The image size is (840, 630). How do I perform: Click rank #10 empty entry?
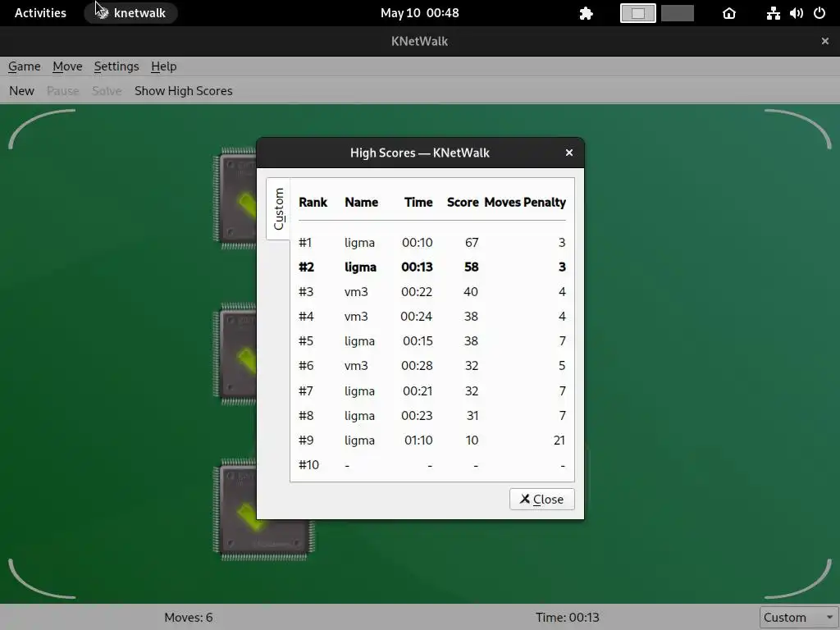(x=308, y=465)
